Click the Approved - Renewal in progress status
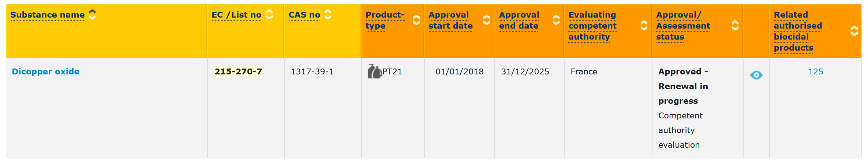The height and width of the screenshot is (162, 868). tap(683, 86)
